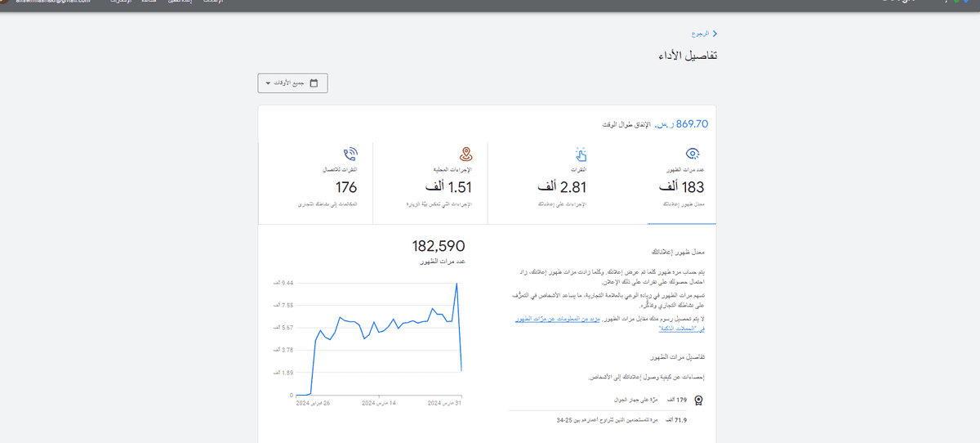The width and height of the screenshot is (980, 443).
Task: Click the calendar icon in date selector
Action: (314, 83)
